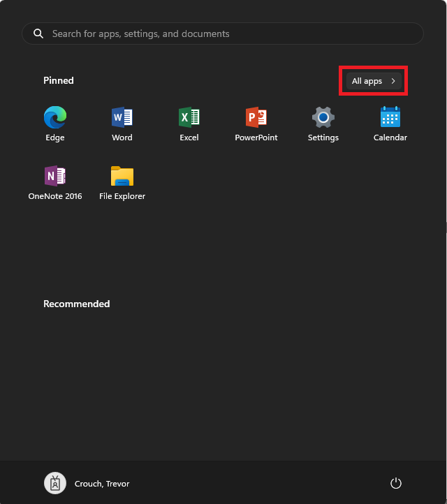Click the user account avatar picture

click(x=55, y=483)
